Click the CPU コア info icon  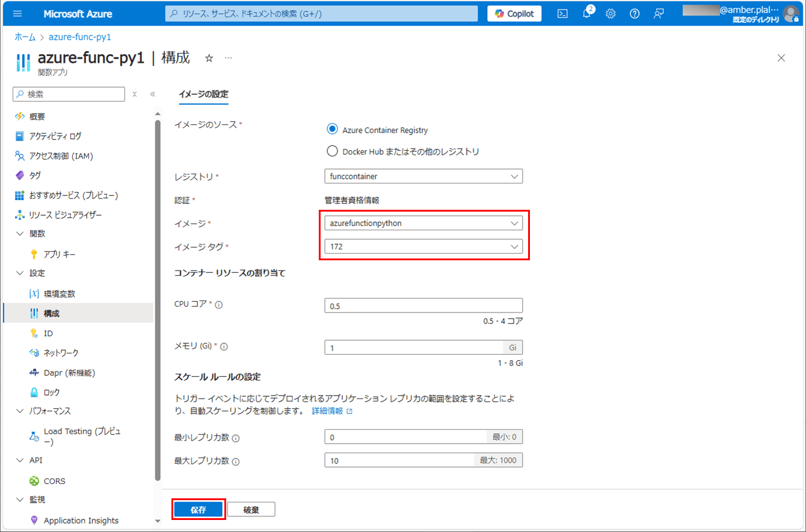click(x=219, y=305)
